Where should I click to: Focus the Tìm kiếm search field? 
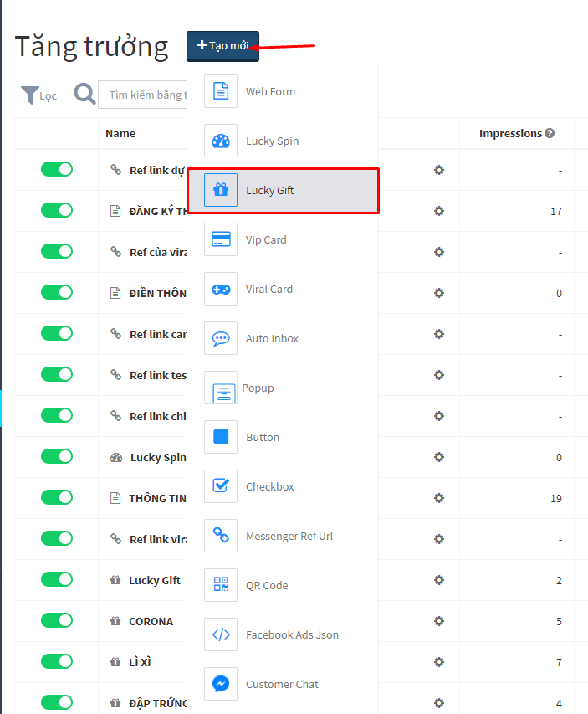(x=143, y=95)
